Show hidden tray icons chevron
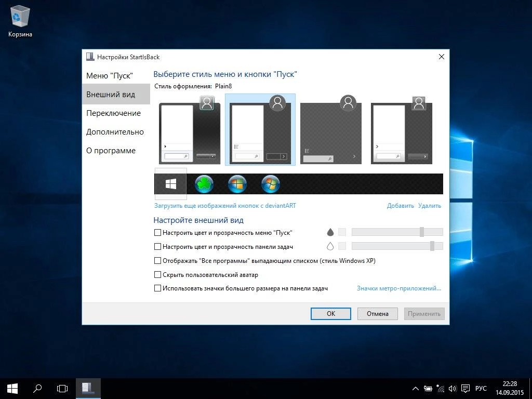This screenshot has height=399, width=532. point(415,389)
